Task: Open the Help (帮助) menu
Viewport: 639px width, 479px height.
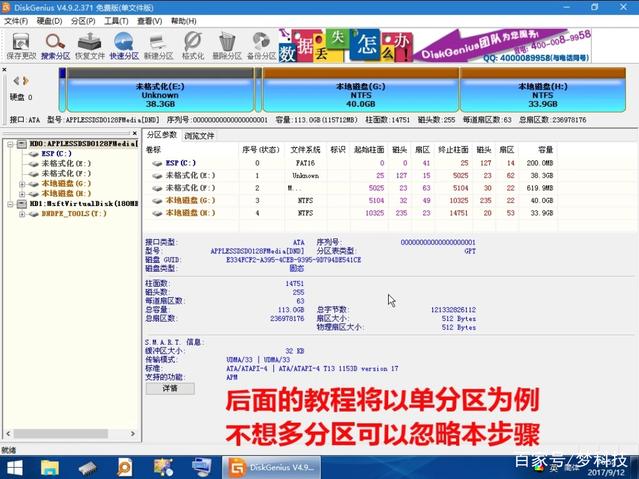Action: 183,21
